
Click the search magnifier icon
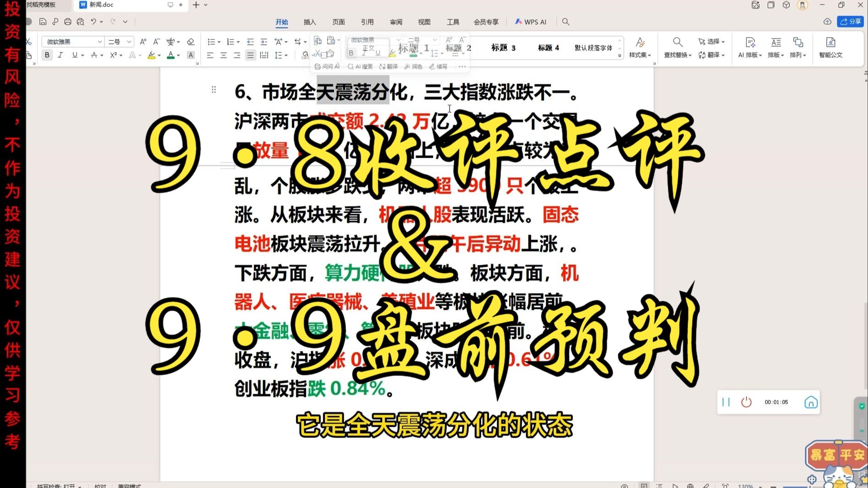(x=566, y=22)
